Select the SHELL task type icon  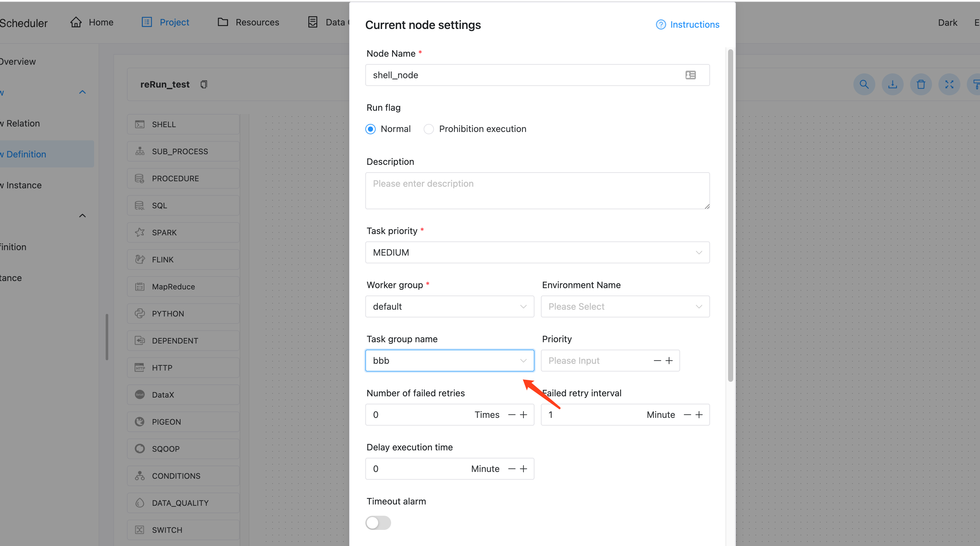pos(139,124)
